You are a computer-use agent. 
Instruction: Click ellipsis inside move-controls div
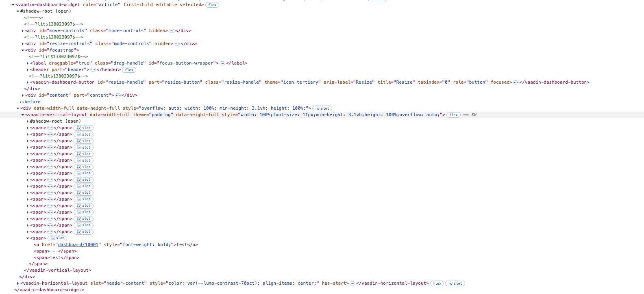pyautogui.click(x=172, y=31)
